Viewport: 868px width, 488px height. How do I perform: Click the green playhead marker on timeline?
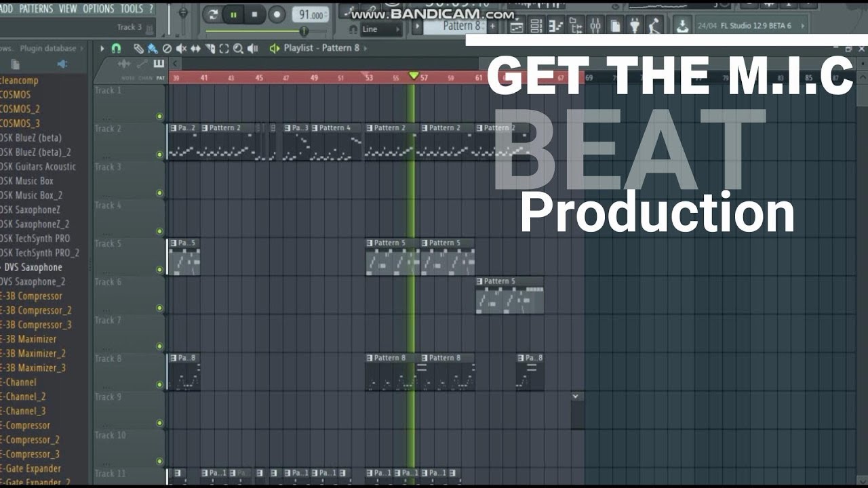414,75
